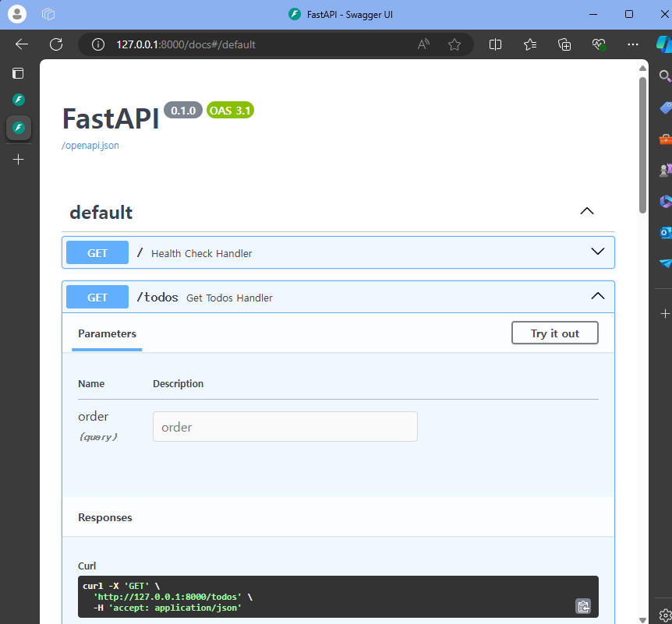Image resolution: width=672 pixels, height=624 pixels.
Task: Expand the Health Check Handler endpoint
Action: [598, 252]
